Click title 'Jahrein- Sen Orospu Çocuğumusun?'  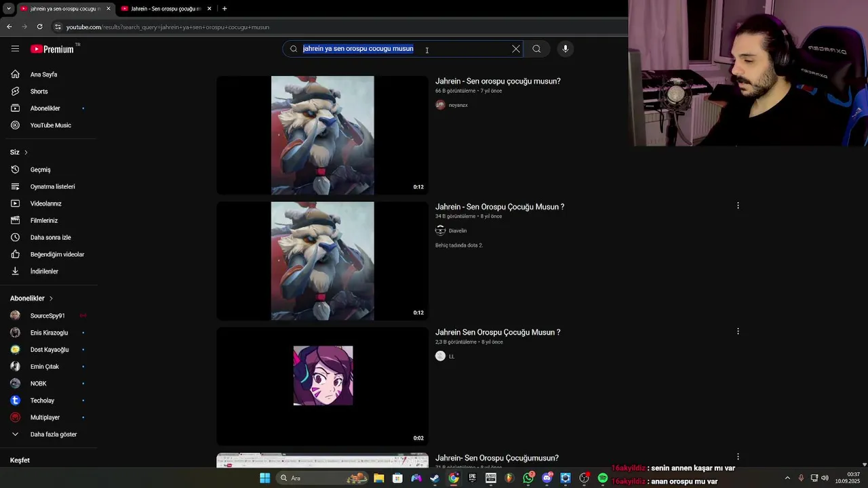[497, 458]
